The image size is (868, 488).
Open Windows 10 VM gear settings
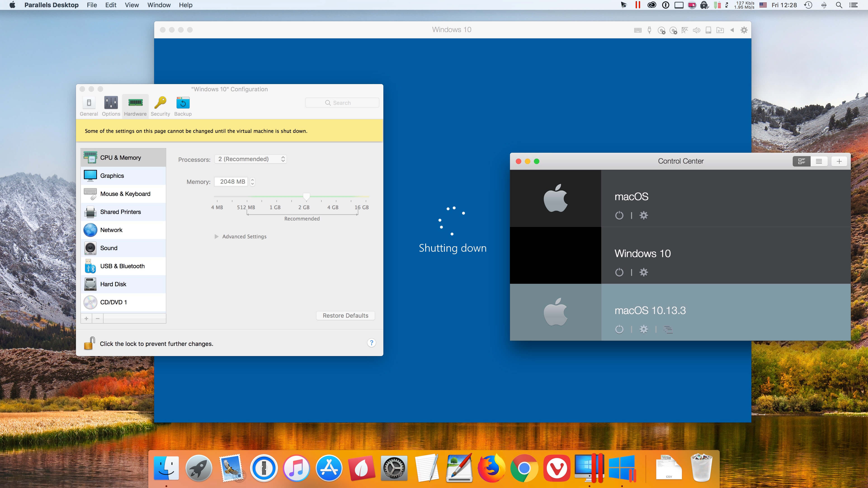pyautogui.click(x=644, y=272)
